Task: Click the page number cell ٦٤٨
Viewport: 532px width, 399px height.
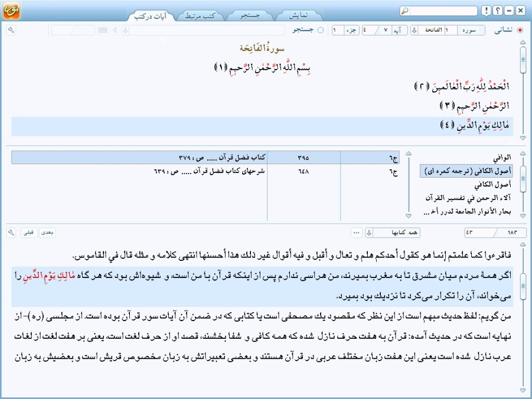Action: (x=303, y=171)
